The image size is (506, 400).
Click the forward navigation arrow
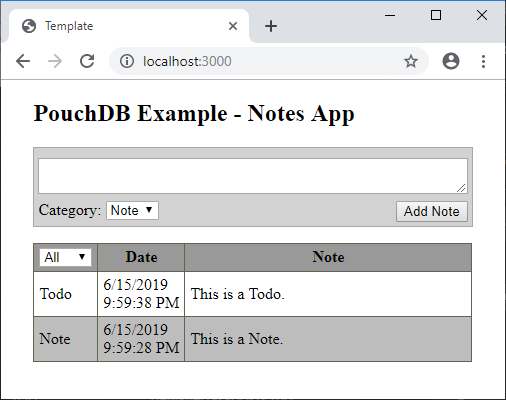pos(55,61)
